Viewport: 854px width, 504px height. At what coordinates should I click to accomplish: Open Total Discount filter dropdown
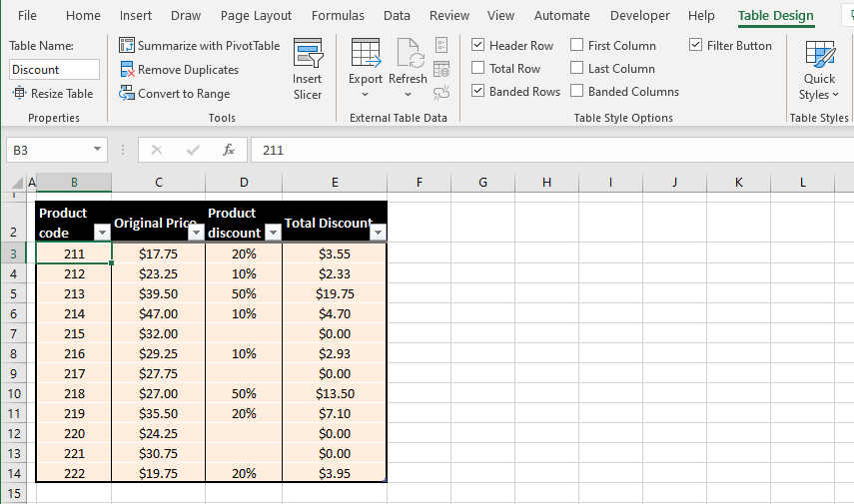pyautogui.click(x=377, y=233)
